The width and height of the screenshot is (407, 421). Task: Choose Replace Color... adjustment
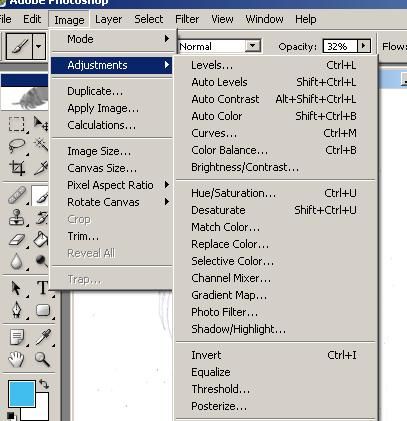click(x=275, y=244)
